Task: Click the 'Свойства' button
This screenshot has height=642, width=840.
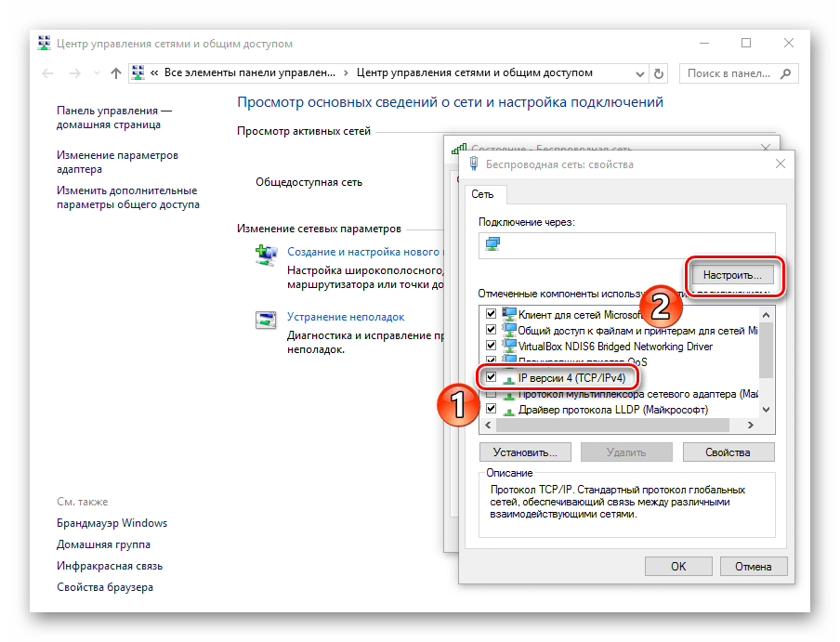Action: pyautogui.click(x=728, y=452)
